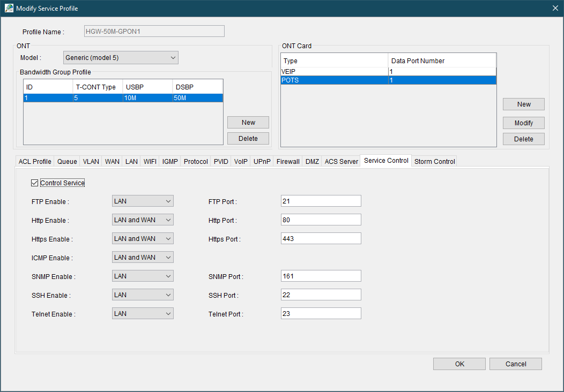
Task: Change the SSH Enable dropdown selection
Action: click(143, 295)
